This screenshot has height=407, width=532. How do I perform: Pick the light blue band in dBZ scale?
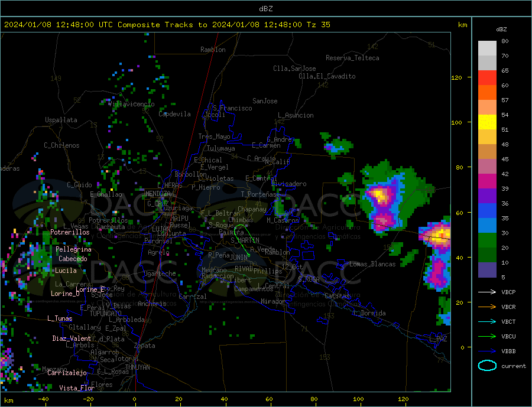487,226
